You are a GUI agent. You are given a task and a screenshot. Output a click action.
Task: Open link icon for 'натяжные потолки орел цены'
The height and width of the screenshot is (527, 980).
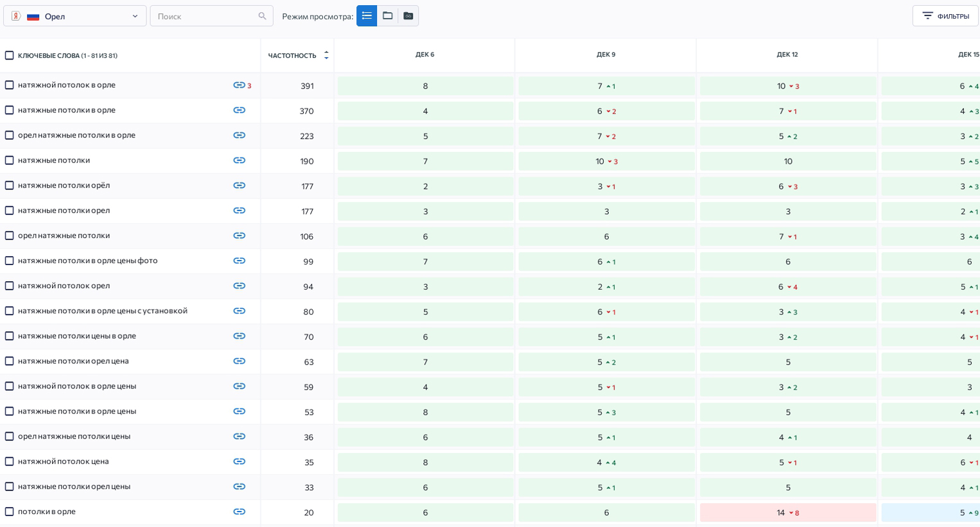[239, 486]
